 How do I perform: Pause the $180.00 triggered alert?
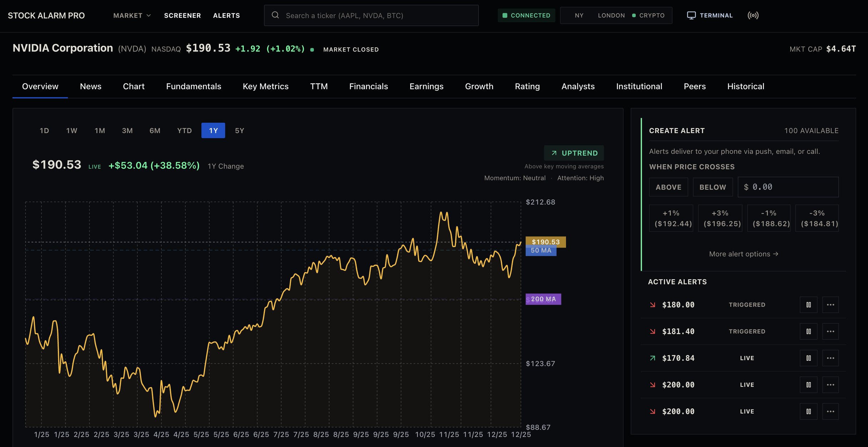pos(808,305)
